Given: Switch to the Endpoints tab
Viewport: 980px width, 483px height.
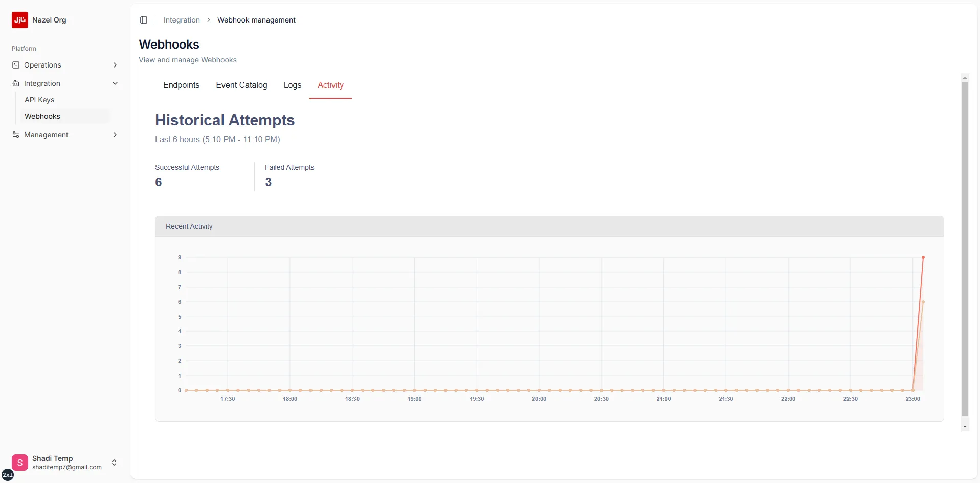Looking at the screenshot, I should point(181,85).
